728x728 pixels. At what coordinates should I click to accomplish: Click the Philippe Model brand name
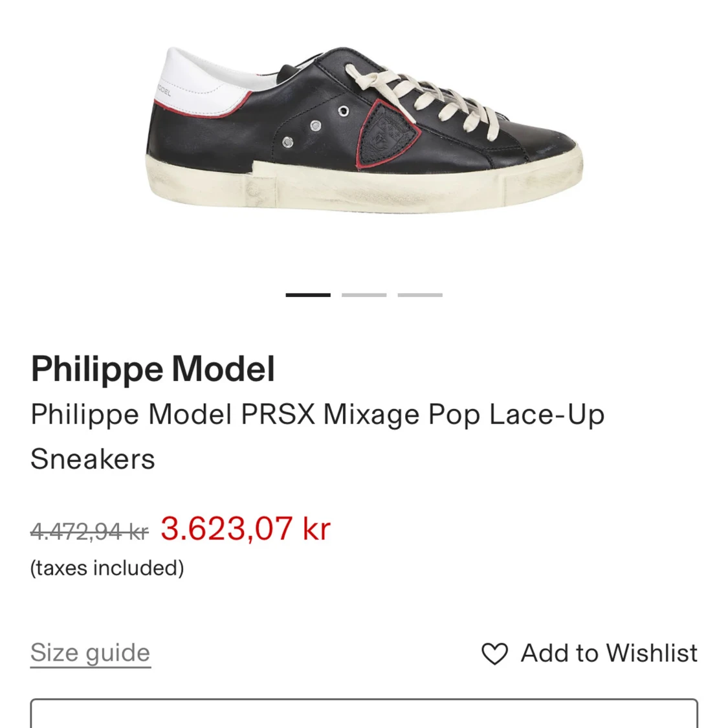tap(153, 369)
